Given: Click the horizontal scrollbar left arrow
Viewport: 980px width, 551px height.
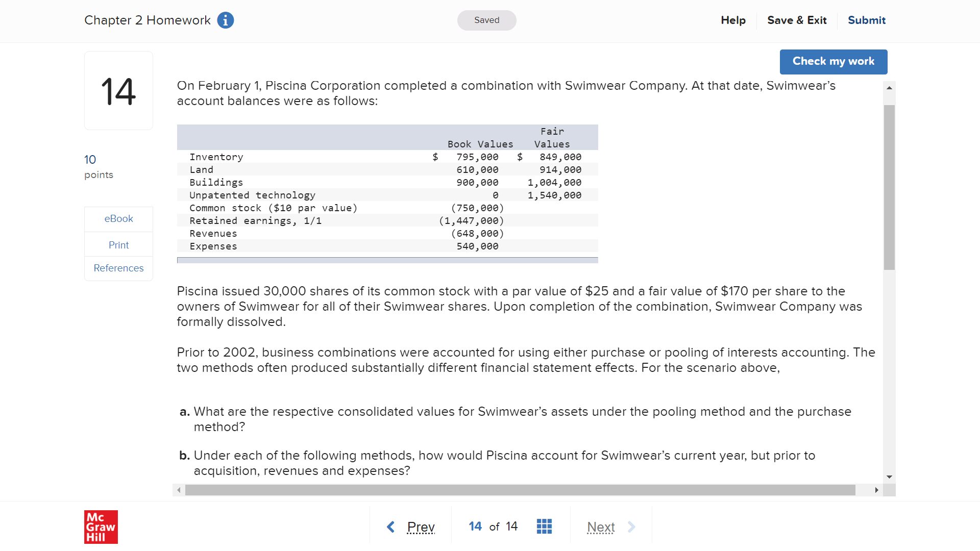Looking at the screenshot, I should 179,490.
